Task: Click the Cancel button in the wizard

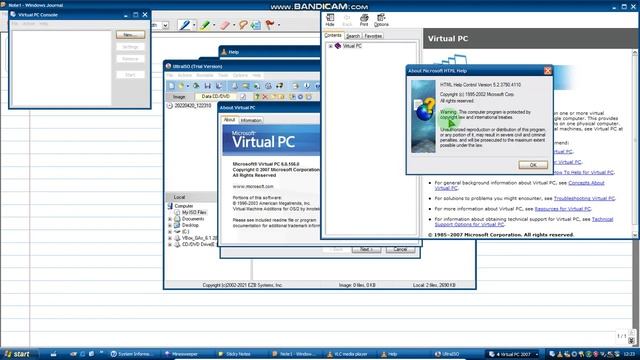Action: click(400, 249)
